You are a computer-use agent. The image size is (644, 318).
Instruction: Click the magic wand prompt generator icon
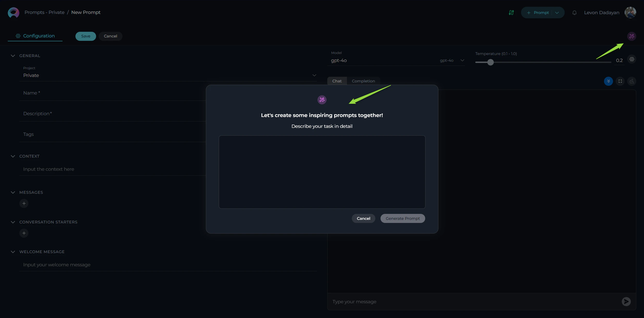pos(632,36)
